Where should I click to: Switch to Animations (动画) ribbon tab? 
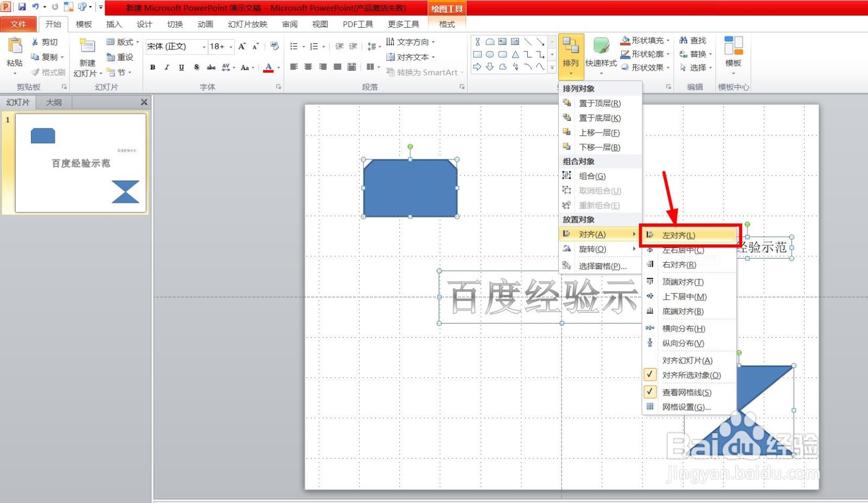point(205,24)
